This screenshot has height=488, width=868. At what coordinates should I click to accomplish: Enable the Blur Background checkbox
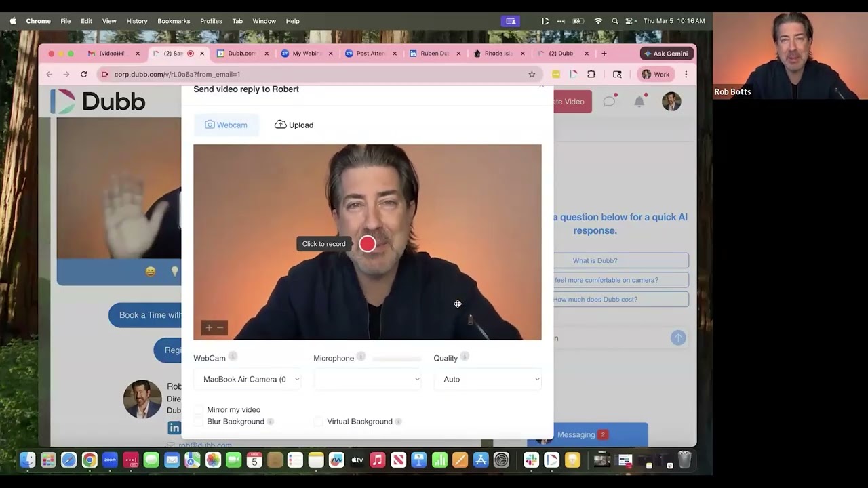(199, 422)
